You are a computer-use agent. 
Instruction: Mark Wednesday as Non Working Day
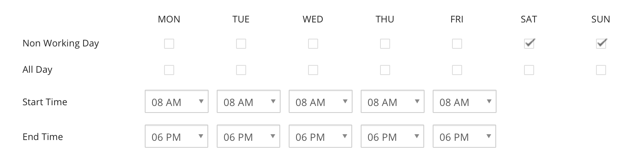click(x=313, y=44)
